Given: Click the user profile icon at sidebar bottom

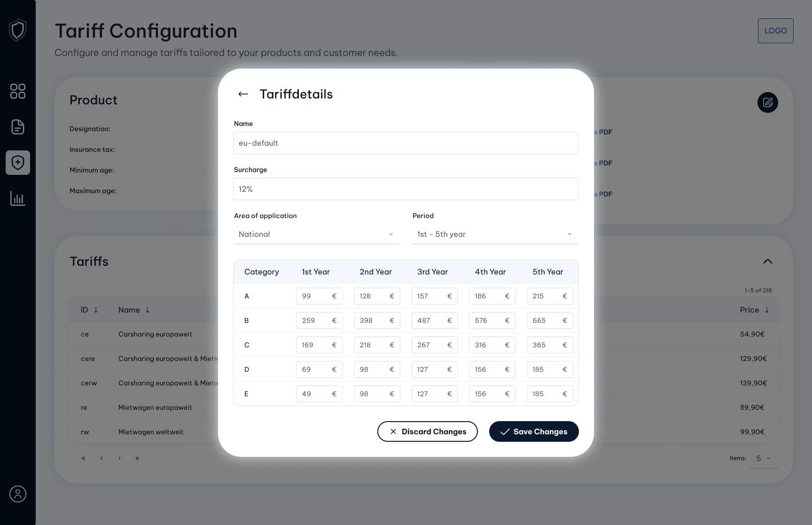Looking at the screenshot, I should point(18,494).
